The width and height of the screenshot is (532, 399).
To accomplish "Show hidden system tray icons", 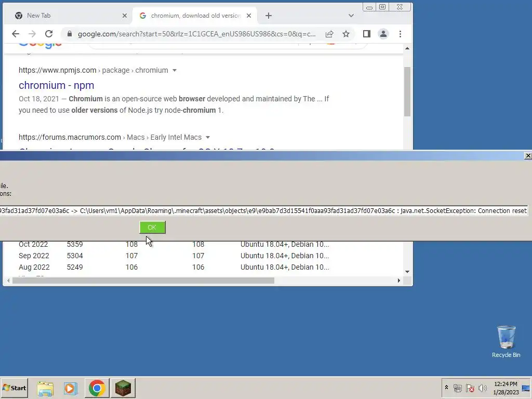I will tap(446, 388).
